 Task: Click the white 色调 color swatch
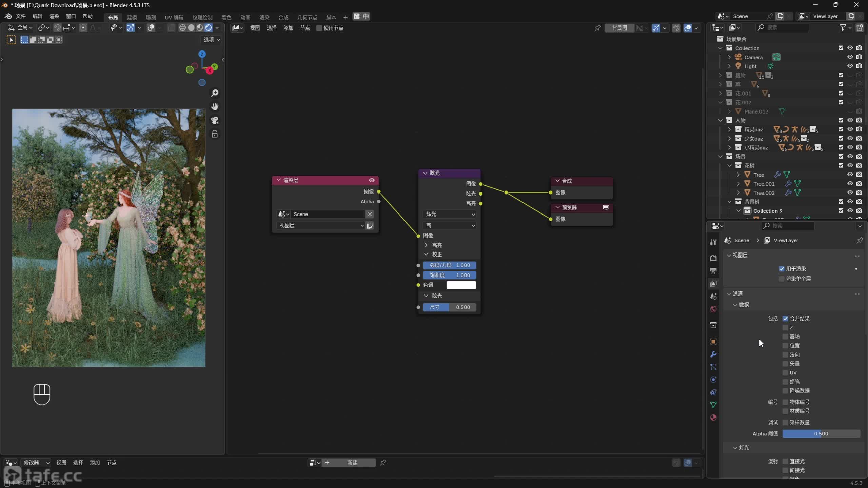pos(461,285)
